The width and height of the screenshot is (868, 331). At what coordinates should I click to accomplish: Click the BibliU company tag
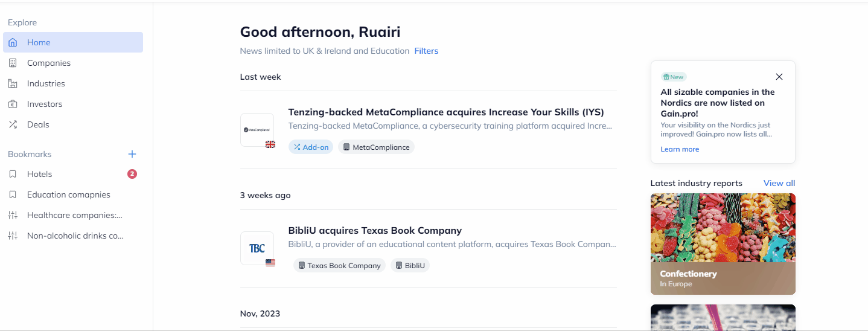410,265
